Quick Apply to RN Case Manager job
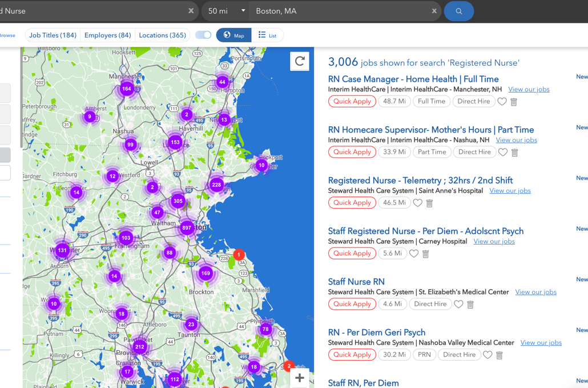 [x=352, y=101]
